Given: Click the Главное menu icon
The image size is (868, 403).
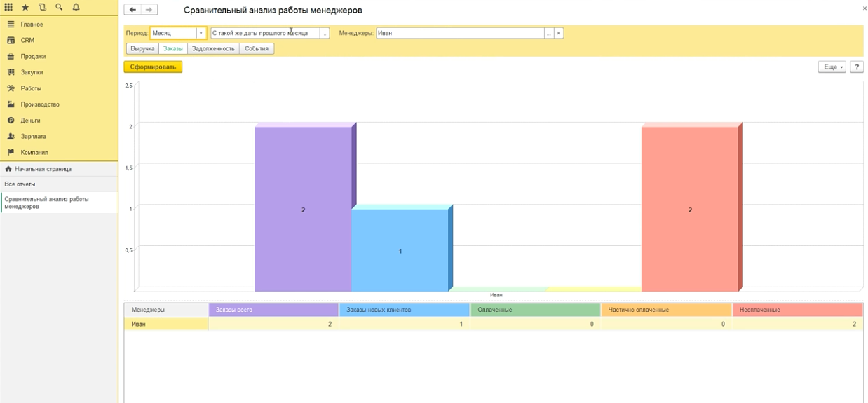Looking at the screenshot, I should point(11,25).
